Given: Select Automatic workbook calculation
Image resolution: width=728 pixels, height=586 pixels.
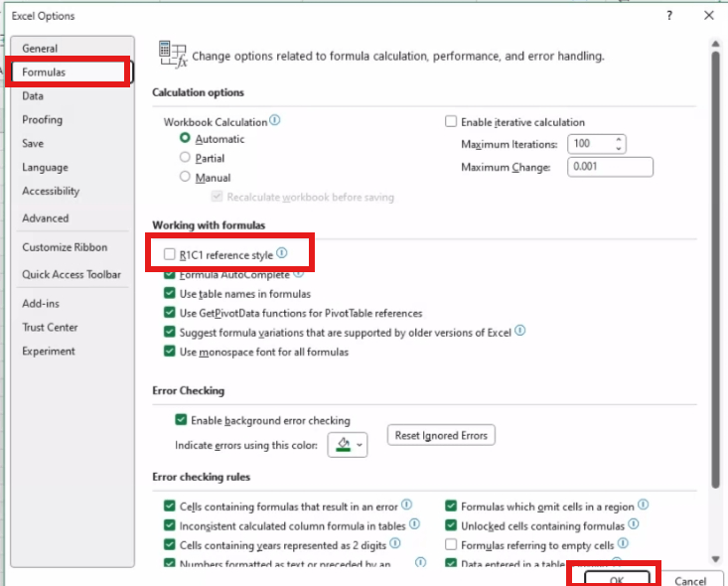Looking at the screenshot, I should coord(185,138).
